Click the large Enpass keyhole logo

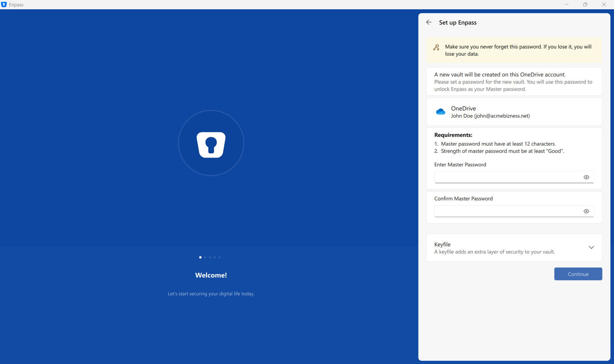coord(211,145)
